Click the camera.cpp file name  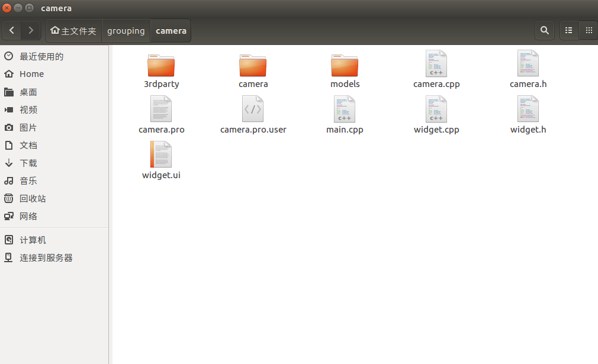tap(436, 84)
